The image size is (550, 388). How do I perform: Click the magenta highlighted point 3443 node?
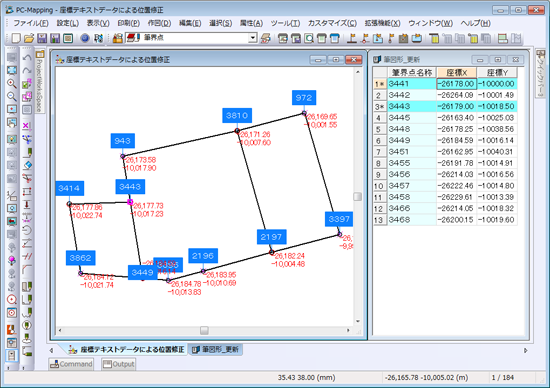[x=130, y=202]
